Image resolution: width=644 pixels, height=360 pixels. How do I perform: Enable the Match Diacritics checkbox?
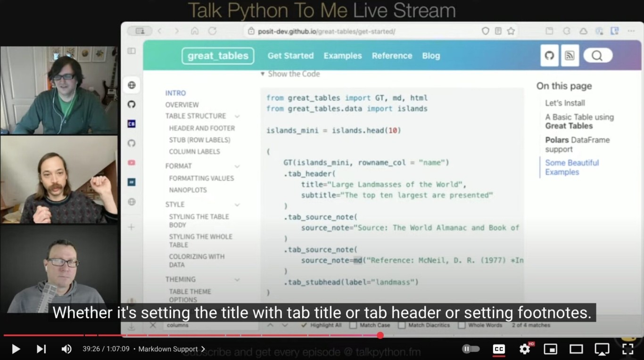(x=402, y=325)
